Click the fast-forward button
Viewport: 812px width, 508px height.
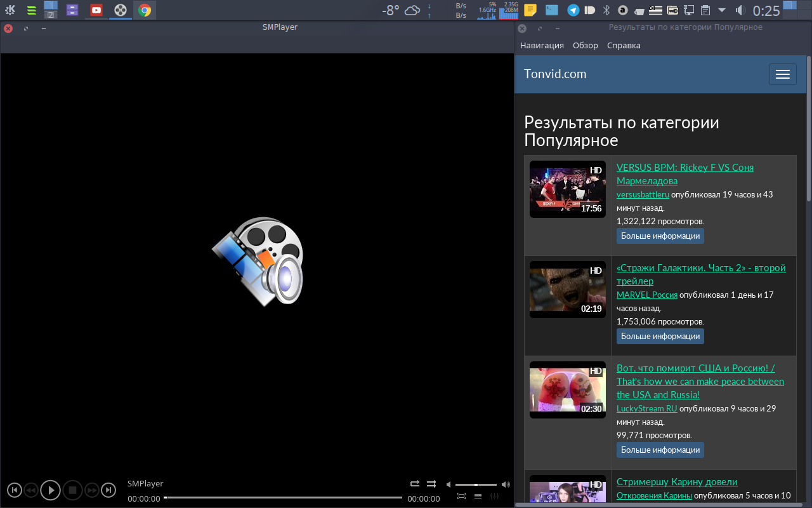point(92,490)
